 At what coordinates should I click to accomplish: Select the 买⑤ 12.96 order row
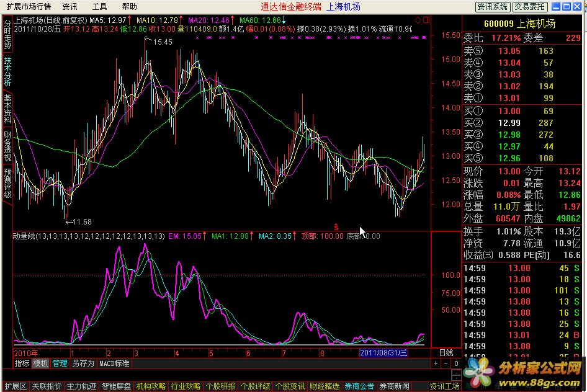click(x=522, y=158)
